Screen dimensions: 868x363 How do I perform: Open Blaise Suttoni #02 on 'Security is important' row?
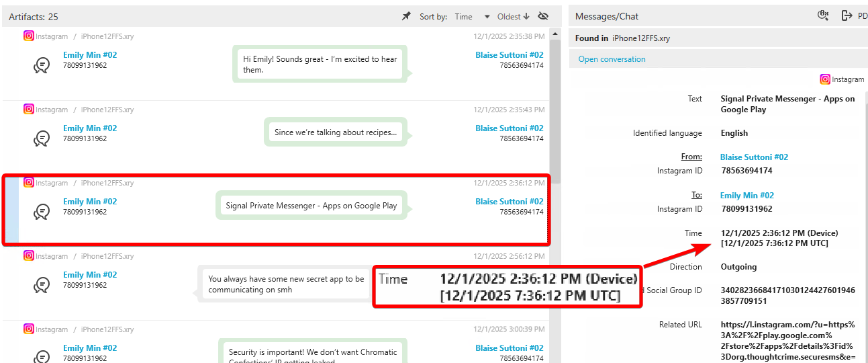coord(510,348)
